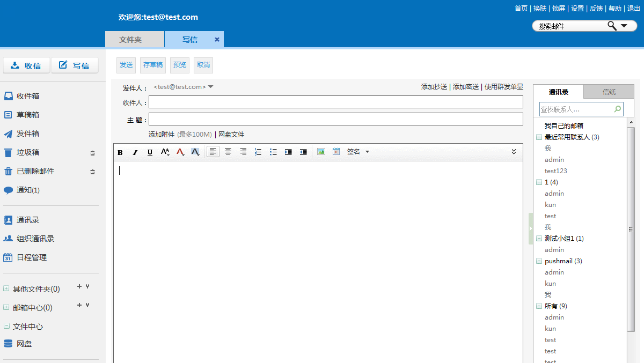Click the 发送 send button

[x=126, y=65]
